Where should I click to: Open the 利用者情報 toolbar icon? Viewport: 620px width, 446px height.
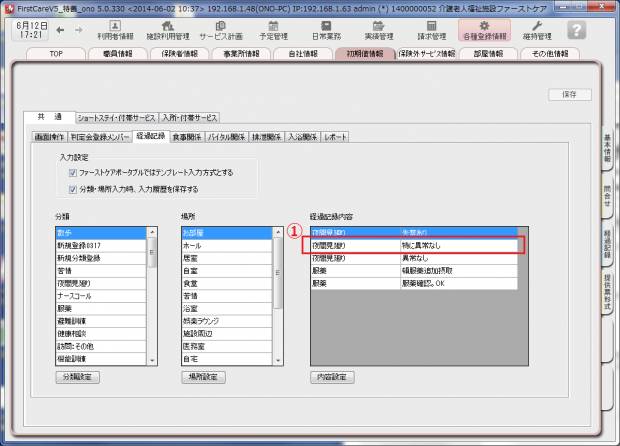[x=115, y=29]
